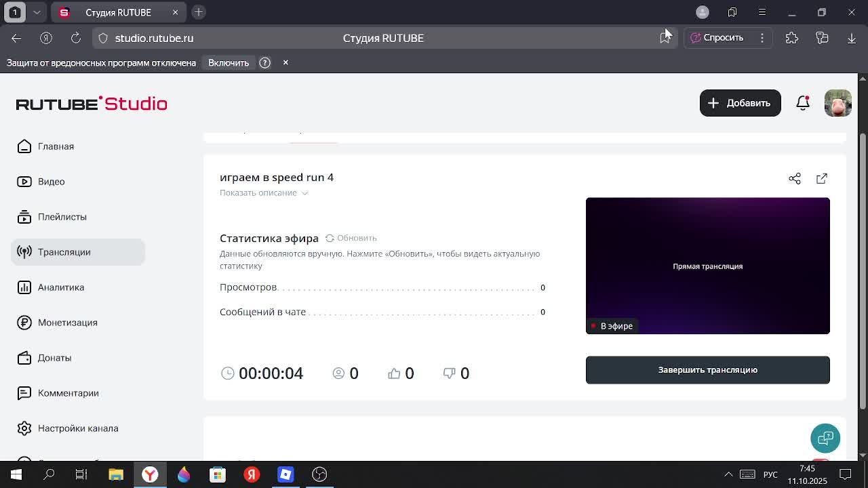868x488 pixels.
Task: Click the stream title играем в speed run 4
Action: point(277,178)
